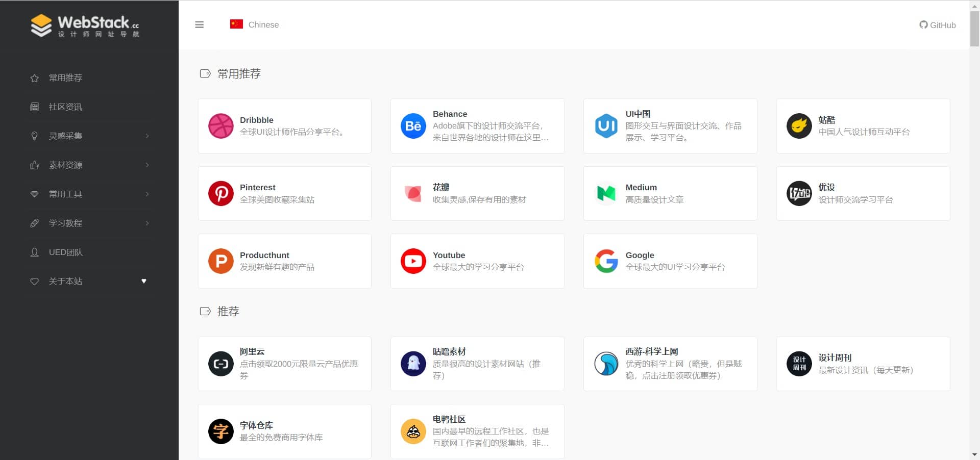Click the WebStack.cc logo

tap(85, 25)
